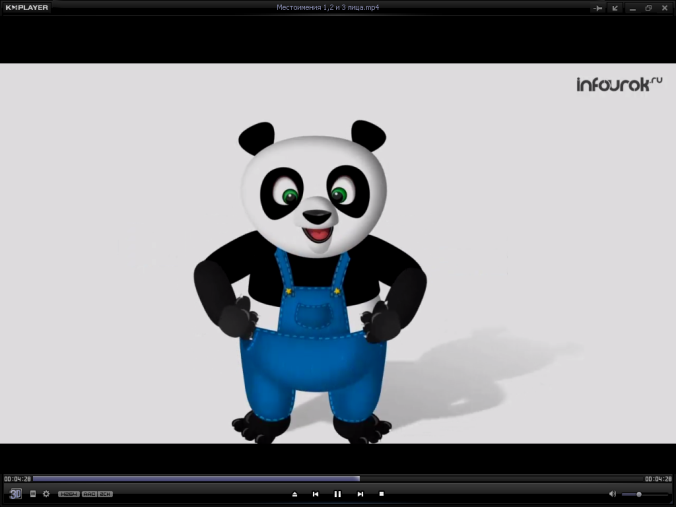Image resolution: width=676 pixels, height=507 pixels.
Task: Click the video file title text
Action: 328,7
